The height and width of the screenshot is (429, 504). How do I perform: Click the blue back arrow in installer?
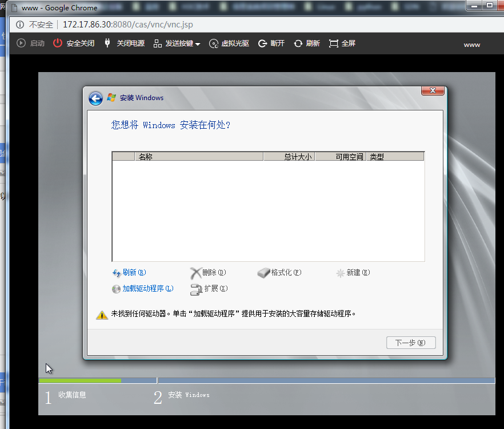coord(96,98)
